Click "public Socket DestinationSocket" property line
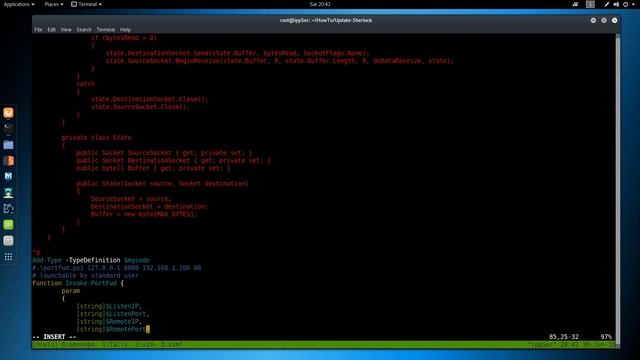 (x=173, y=160)
